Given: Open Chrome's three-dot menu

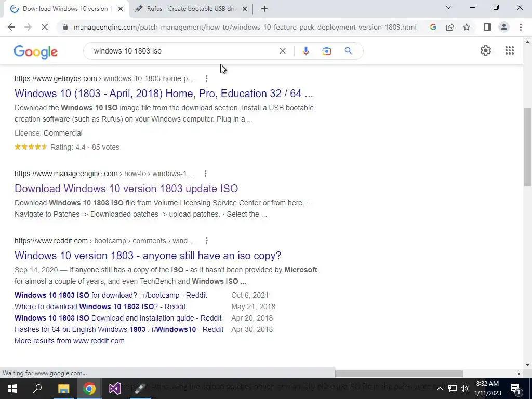Looking at the screenshot, I should pyautogui.click(x=521, y=27).
